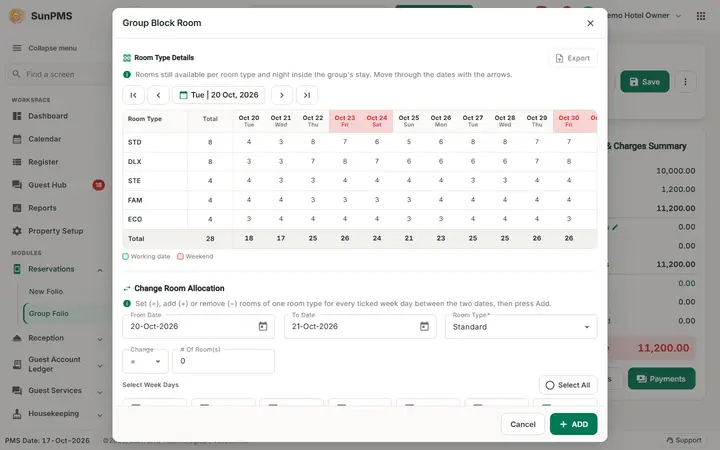
Task: Click the Housekeeping sidebar icon
Action: [17, 414]
